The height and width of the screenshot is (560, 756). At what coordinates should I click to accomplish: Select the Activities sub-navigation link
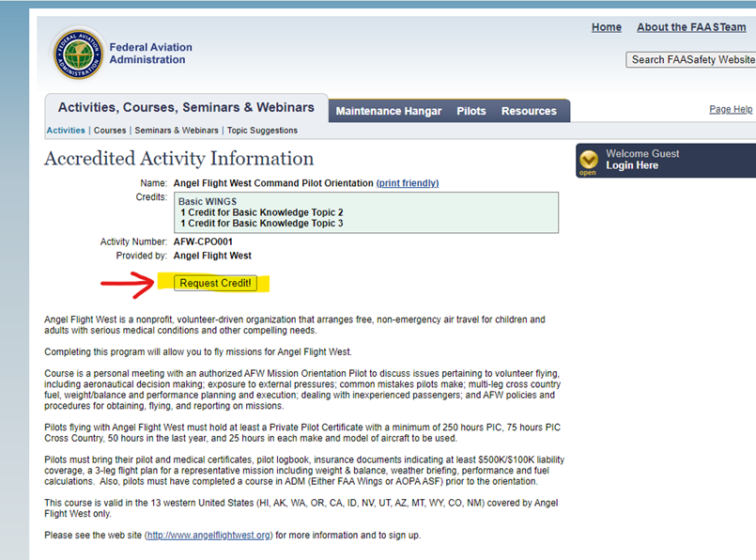66,131
